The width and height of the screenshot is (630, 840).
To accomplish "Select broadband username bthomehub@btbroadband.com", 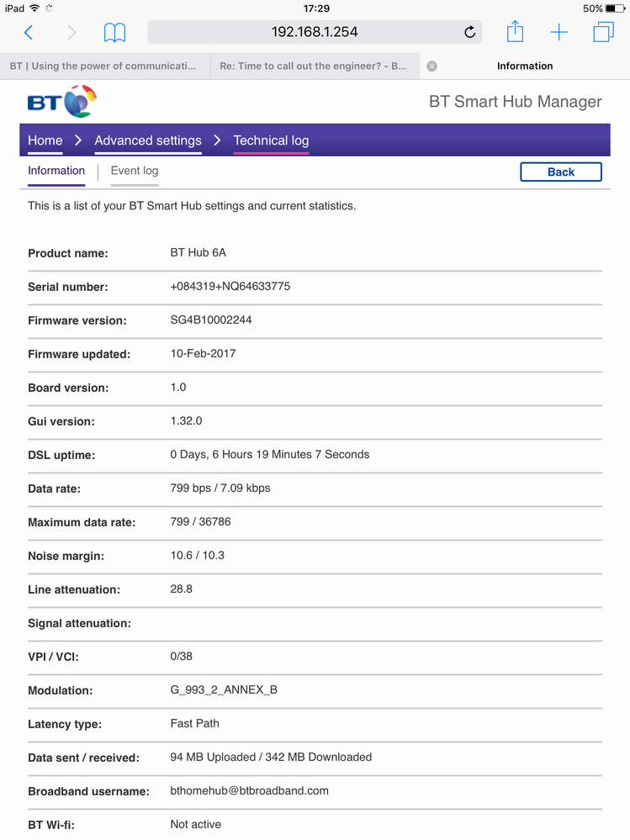I will point(250,790).
